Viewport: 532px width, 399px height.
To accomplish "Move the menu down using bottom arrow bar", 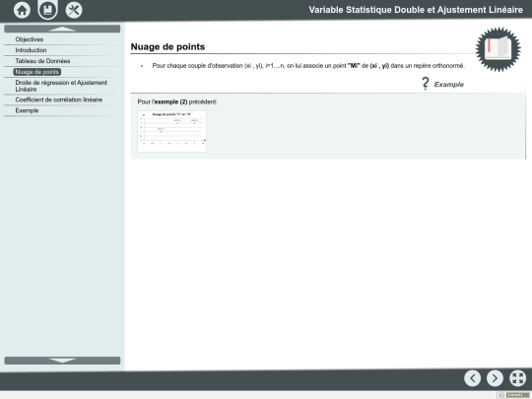I will [x=62, y=361].
